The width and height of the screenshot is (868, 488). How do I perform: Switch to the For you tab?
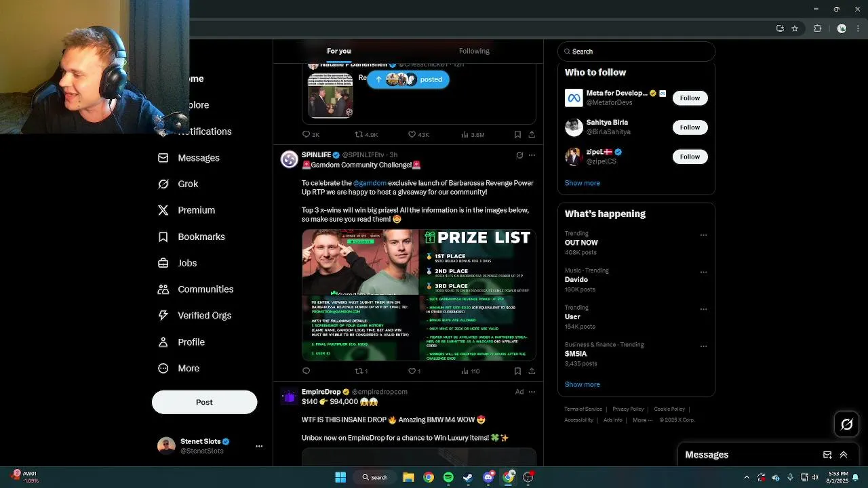tap(339, 51)
